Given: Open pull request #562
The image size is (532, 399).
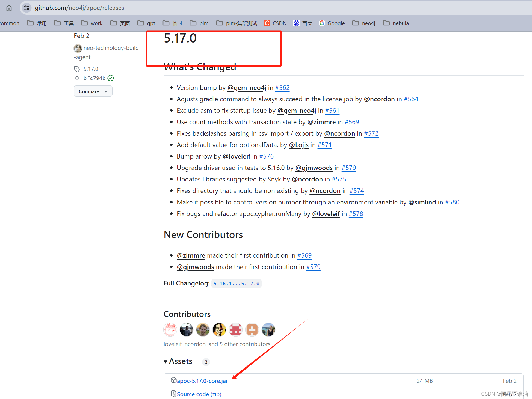Looking at the screenshot, I should tap(282, 88).
